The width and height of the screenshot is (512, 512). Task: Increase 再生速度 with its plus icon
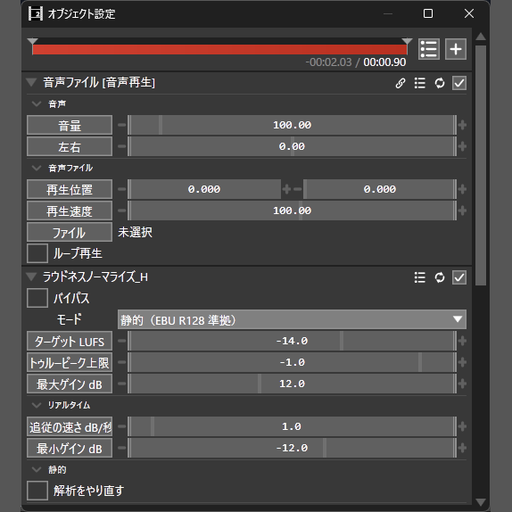click(x=462, y=211)
